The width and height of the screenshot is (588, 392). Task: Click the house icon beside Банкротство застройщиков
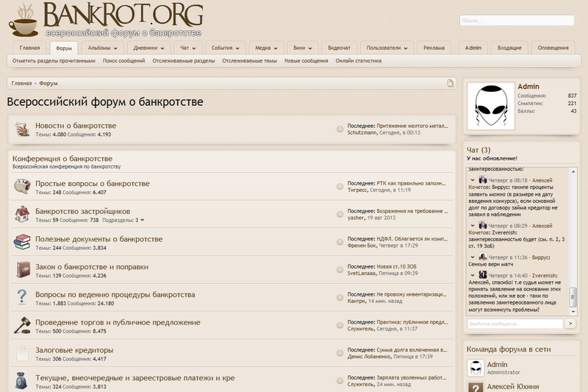(x=22, y=215)
